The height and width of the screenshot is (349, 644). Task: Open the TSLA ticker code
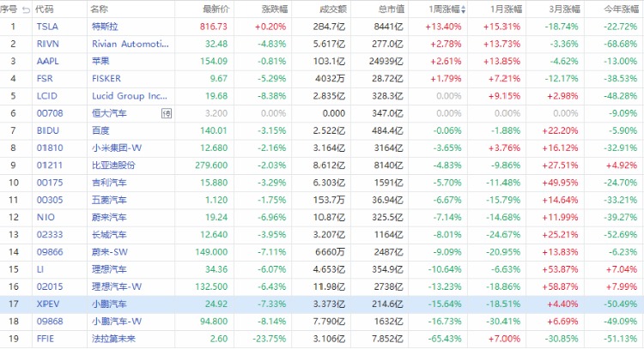[47, 27]
